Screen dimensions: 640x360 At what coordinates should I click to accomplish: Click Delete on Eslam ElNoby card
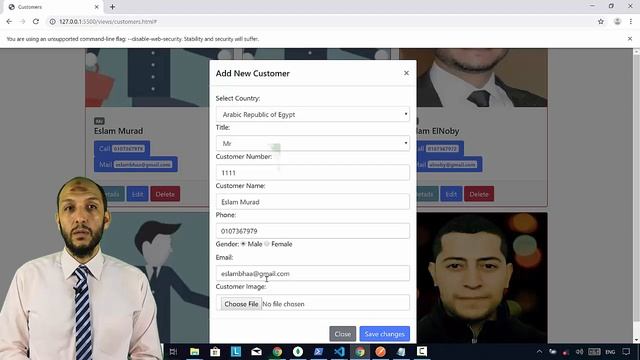479,194
